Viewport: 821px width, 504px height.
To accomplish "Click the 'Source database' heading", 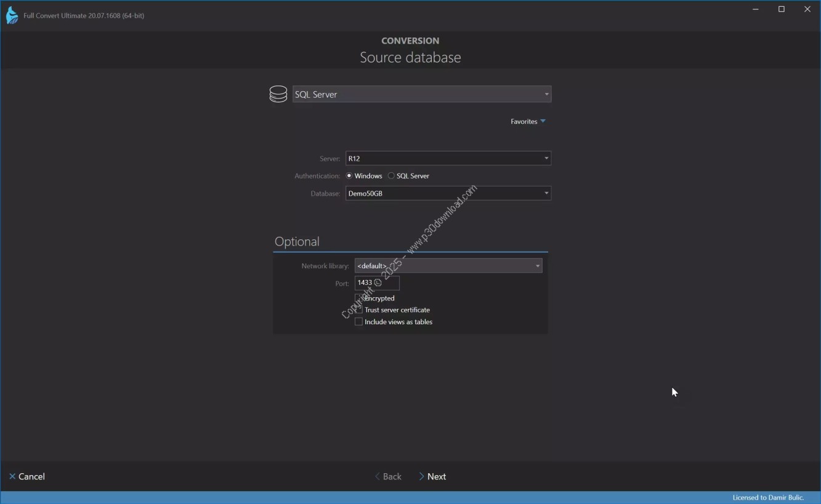I will [x=410, y=57].
